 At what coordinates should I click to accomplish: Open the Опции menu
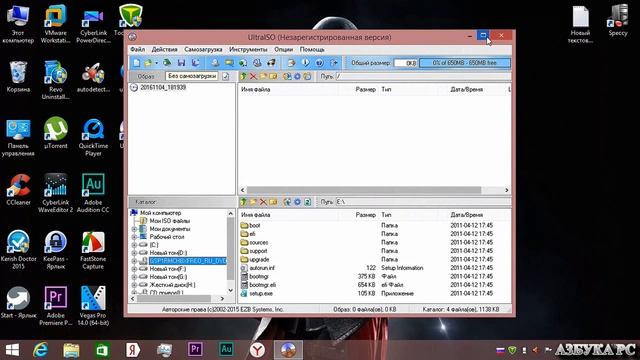point(283,49)
